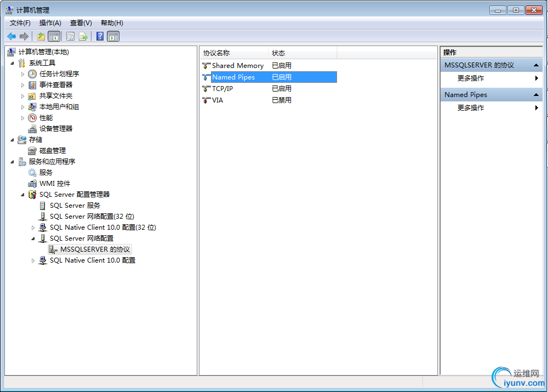Toggle the show/hide console tree icon
Viewport: 548px width, 392px height.
pyautogui.click(x=54, y=36)
